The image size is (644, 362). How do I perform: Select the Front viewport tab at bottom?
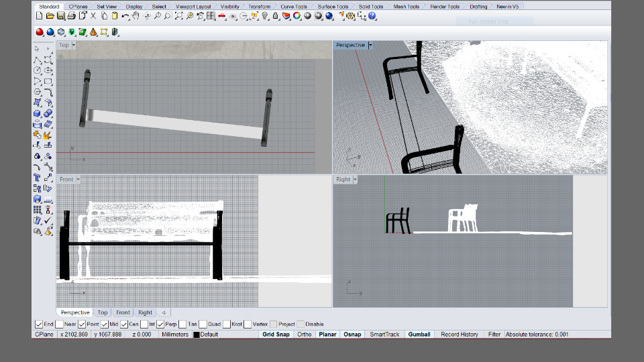click(x=123, y=312)
